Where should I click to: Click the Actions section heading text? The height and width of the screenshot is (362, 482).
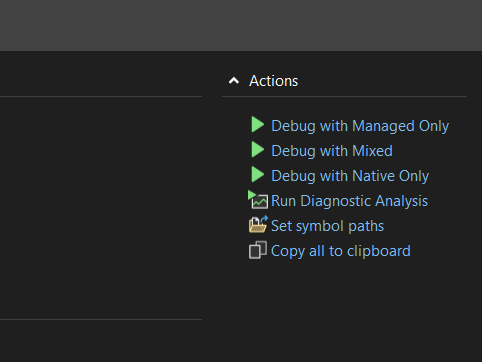[x=274, y=81]
